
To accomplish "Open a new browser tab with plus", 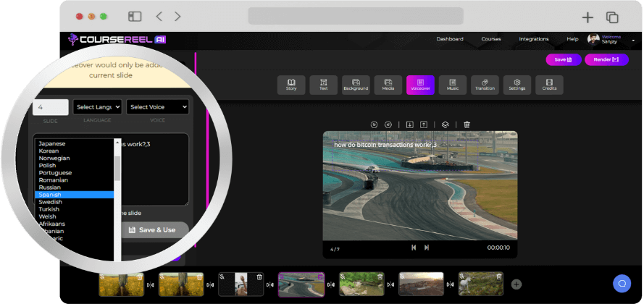I will [x=587, y=17].
